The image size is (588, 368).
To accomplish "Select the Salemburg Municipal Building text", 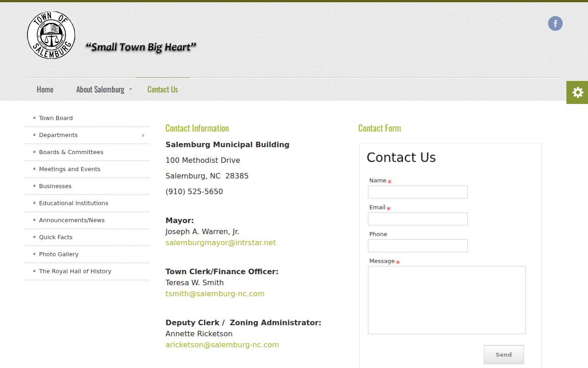I will pyautogui.click(x=227, y=145).
